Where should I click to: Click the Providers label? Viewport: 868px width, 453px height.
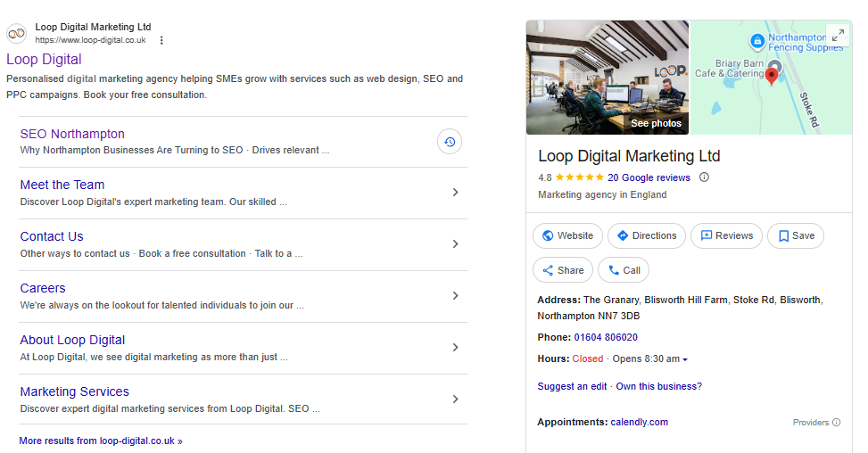click(x=810, y=423)
